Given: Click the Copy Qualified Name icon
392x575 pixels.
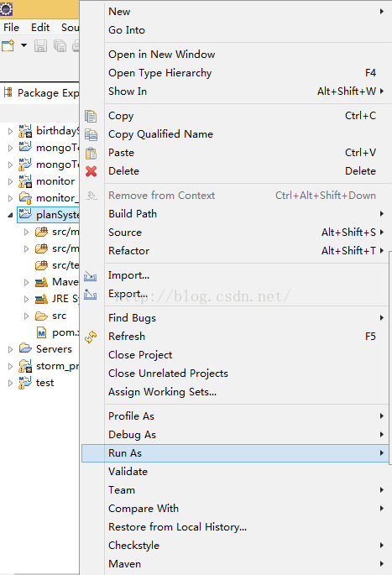Looking at the screenshot, I should (91, 134).
